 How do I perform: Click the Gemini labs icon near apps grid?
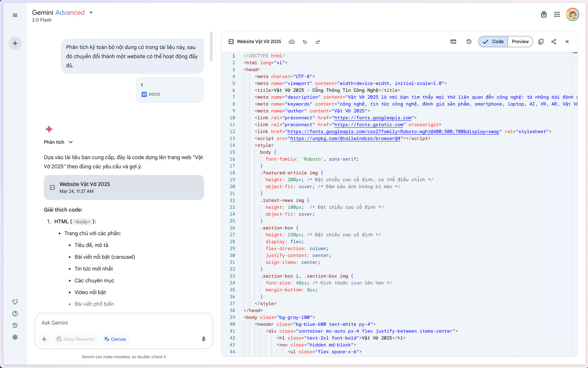click(544, 14)
